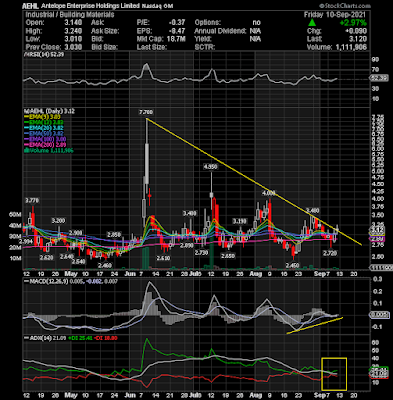Click the pink EMA(200) legend entry
393x400 pixels.
pyautogui.click(x=46, y=145)
